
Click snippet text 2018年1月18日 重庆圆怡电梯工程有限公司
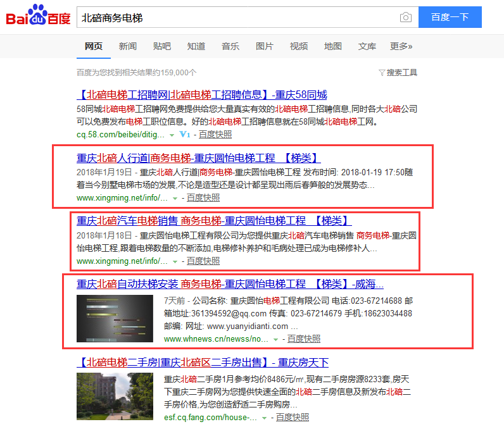247,242
